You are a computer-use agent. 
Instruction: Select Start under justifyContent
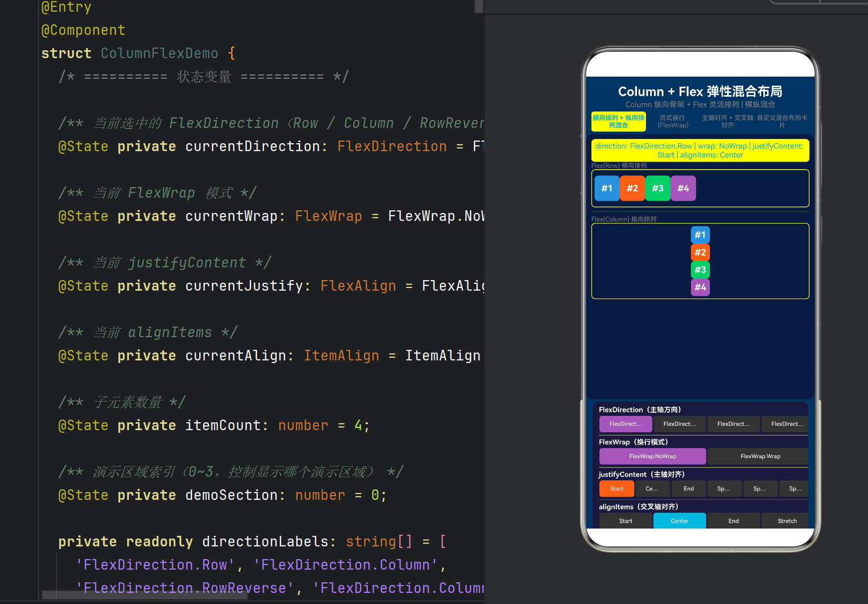pyautogui.click(x=616, y=488)
